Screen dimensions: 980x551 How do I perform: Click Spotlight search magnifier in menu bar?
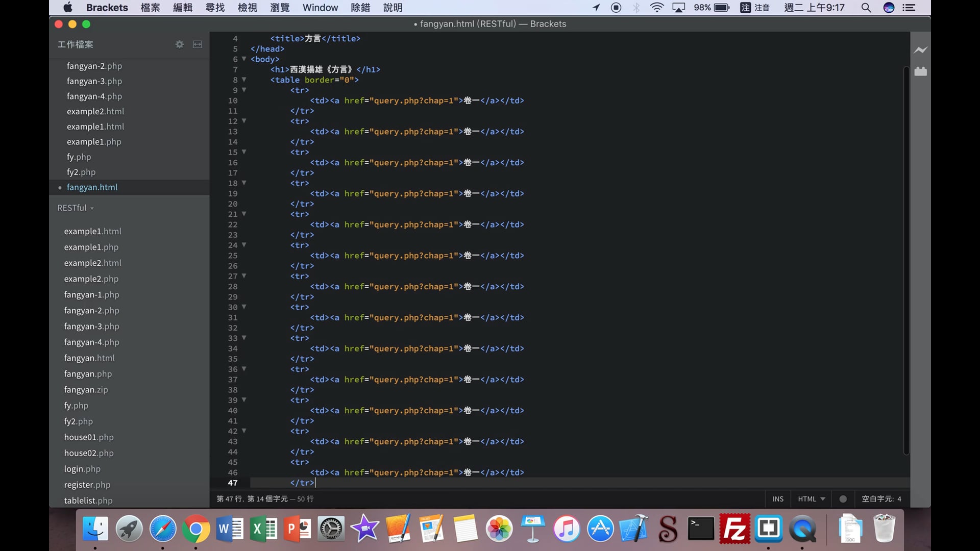pos(866,8)
